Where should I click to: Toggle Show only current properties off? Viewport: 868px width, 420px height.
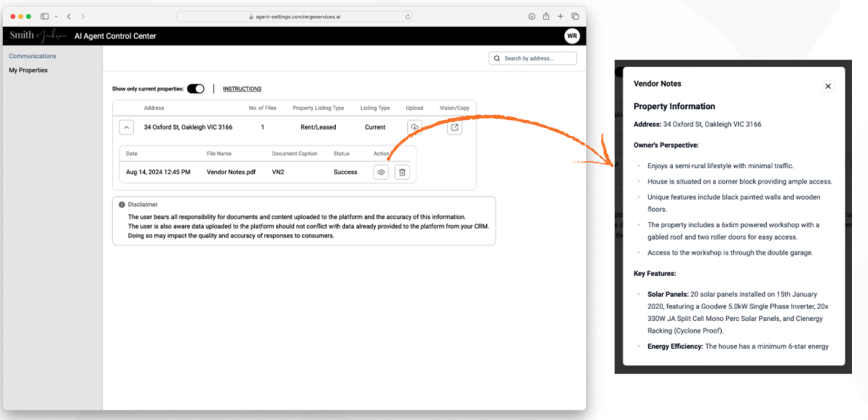[x=195, y=87]
